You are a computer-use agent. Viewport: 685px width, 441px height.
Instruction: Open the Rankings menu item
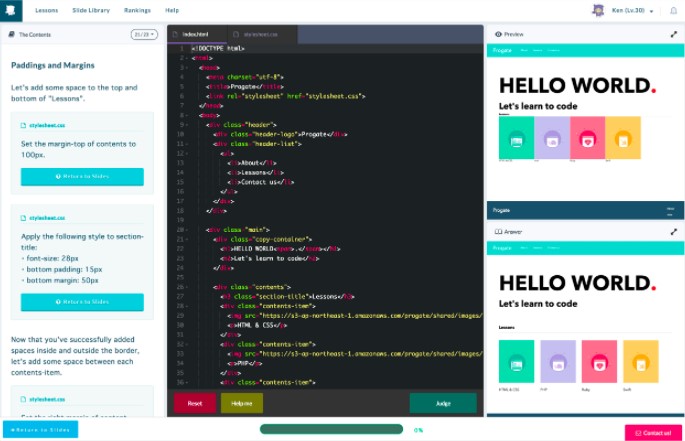tap(138, 10)
